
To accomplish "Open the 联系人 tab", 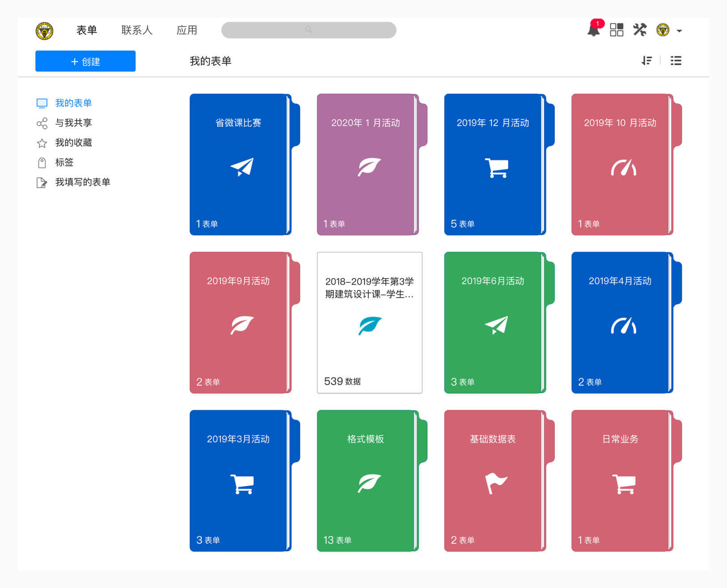I will coord(137,30).
